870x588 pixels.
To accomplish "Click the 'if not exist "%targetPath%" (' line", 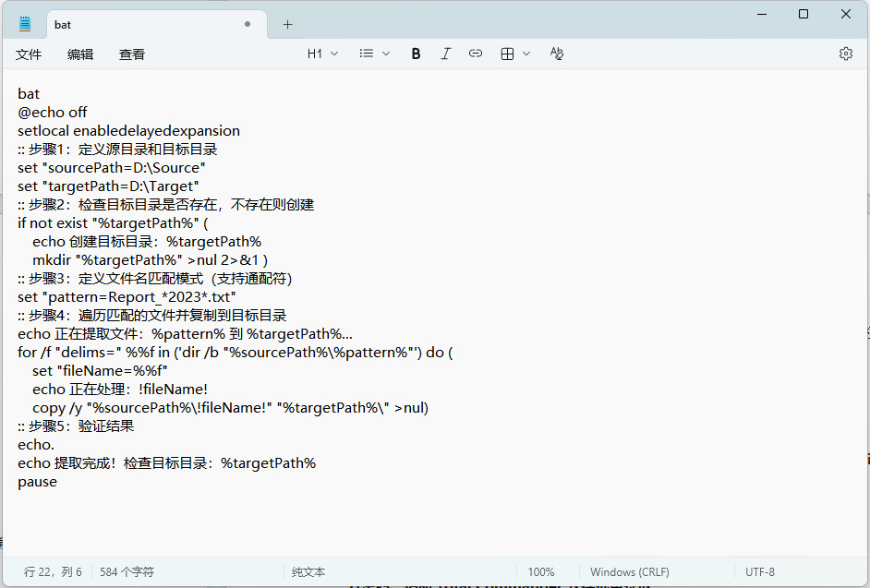I will 113,223.
